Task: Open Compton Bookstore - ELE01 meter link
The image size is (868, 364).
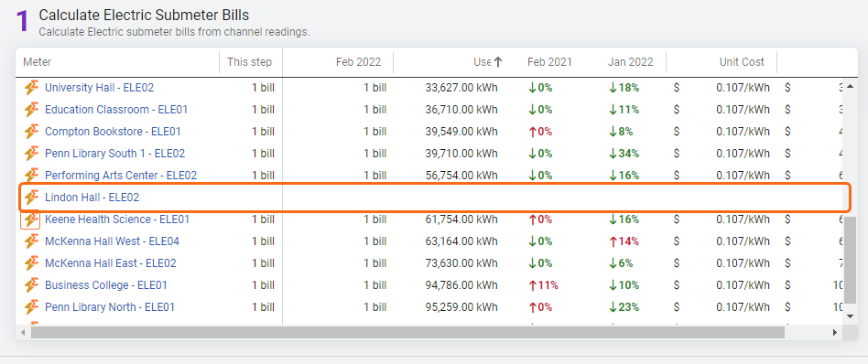Action: [113, 132]
